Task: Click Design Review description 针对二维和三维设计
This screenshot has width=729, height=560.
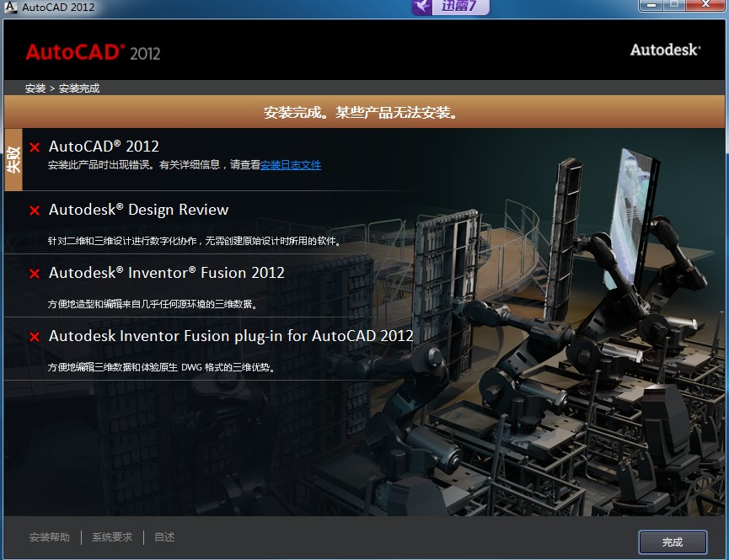Action: coord(195,241)
